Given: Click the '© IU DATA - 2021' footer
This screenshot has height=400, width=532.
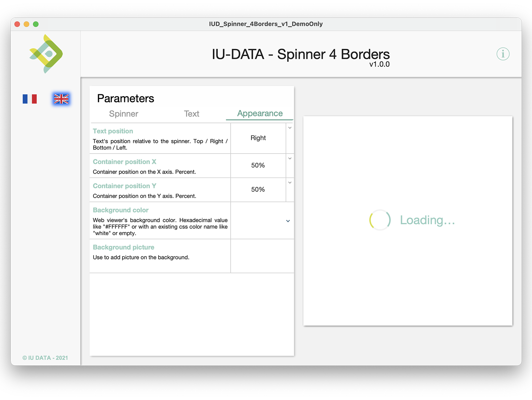Looking at the screenshot, I should click(45, 358).
